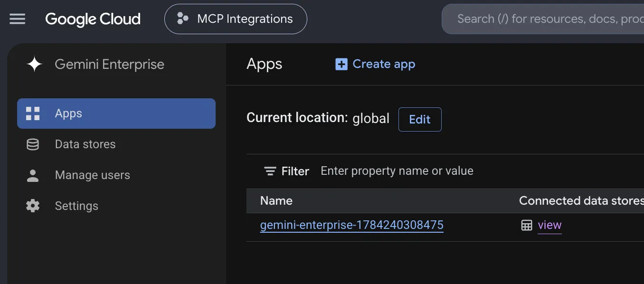Screen dimensions: 644x284
Task: Click the plus icon beside Create app
Action: [341, 64]
